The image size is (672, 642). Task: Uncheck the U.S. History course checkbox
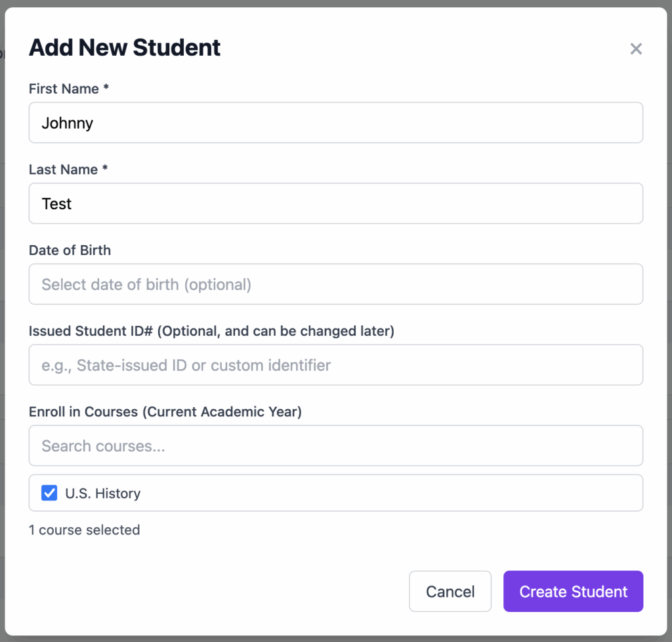(49, 493)
